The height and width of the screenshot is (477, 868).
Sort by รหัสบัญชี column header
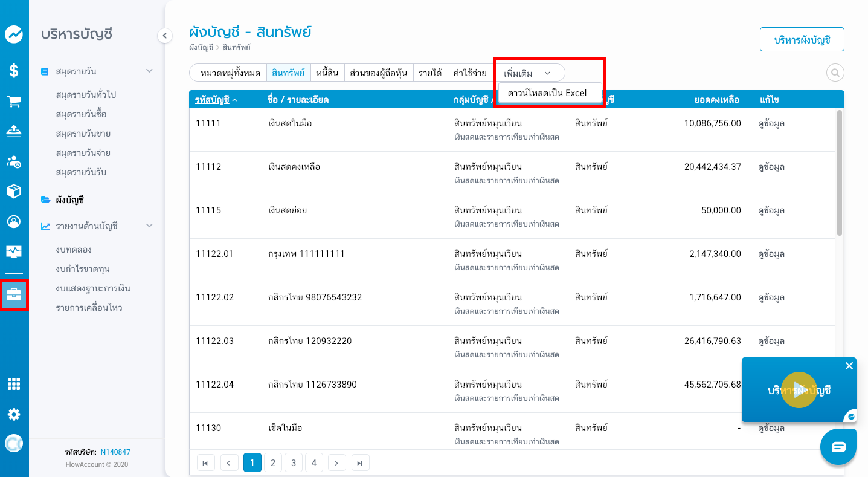213,100
